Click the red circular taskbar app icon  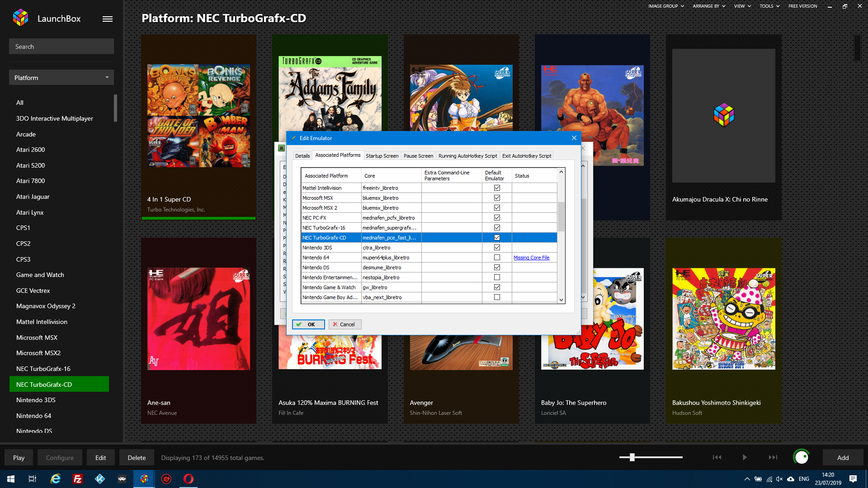coord(166,479)
